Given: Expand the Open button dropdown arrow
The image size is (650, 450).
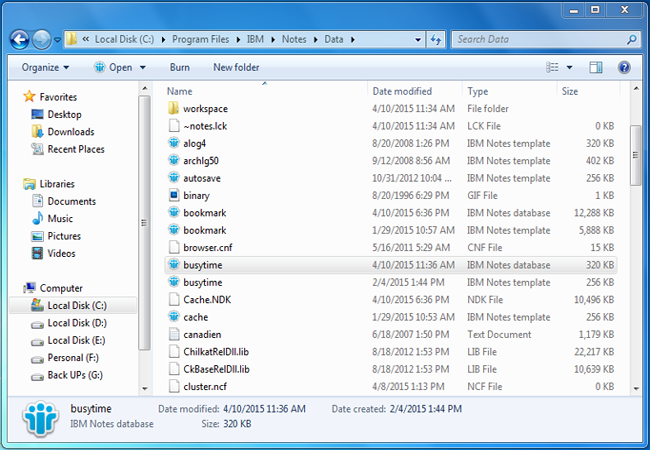Looking at the screenshot, I should point(144,68).
